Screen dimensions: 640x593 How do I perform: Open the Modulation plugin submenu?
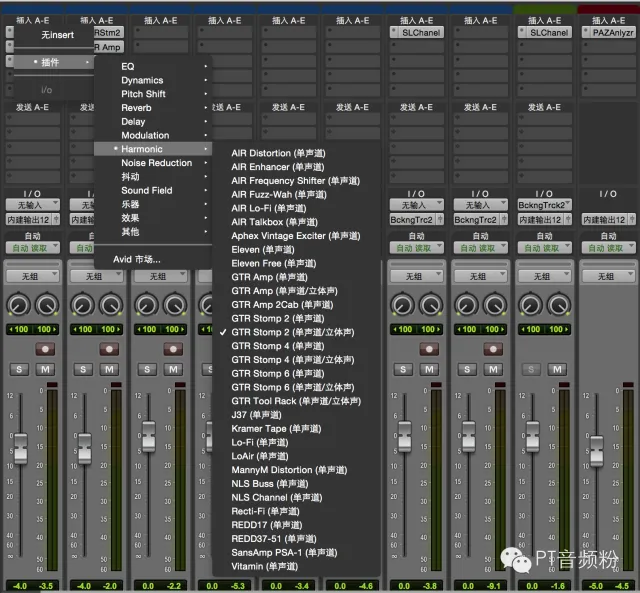tap(153, 135)
